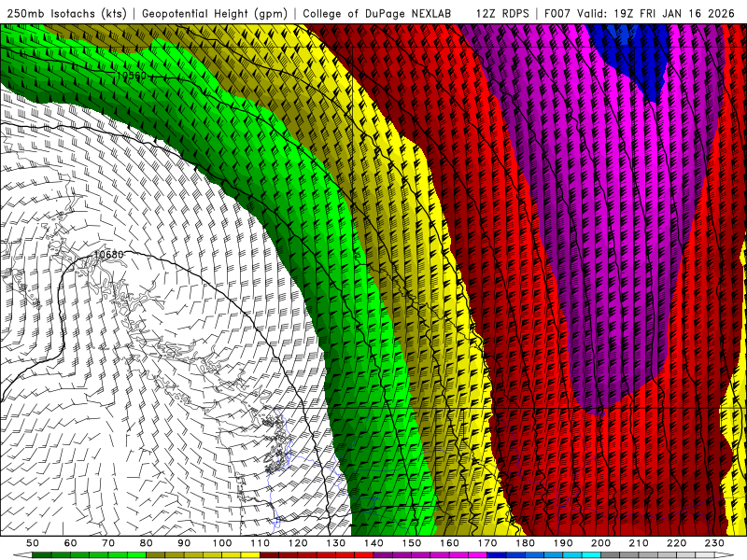The height and width of the screenshot is (560, 747).
Task: Click the 90 label on the color scale
Action: (184, 543)
